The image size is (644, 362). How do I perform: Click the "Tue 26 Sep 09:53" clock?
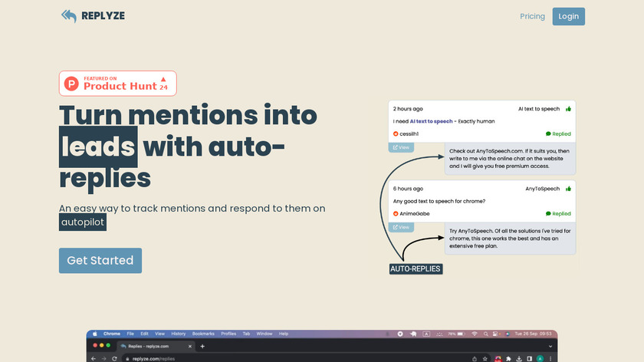pos(533,334)
